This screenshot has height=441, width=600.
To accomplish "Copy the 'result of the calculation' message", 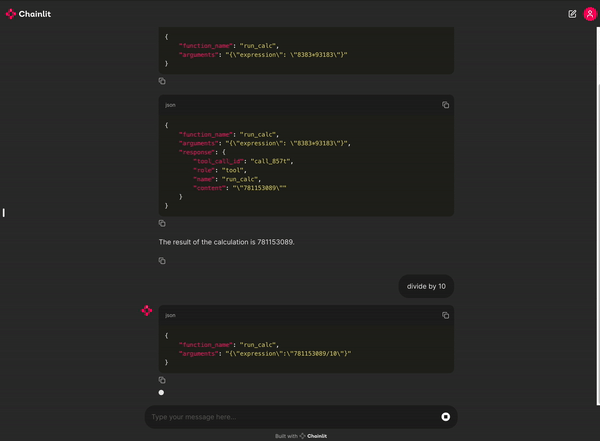I will [162, 261].
